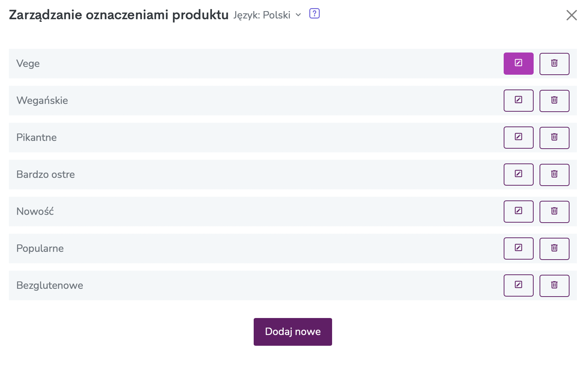Screen dimensions: 588x372
Task: Delete the Bezglutenowe label
Action: point(554,285)
